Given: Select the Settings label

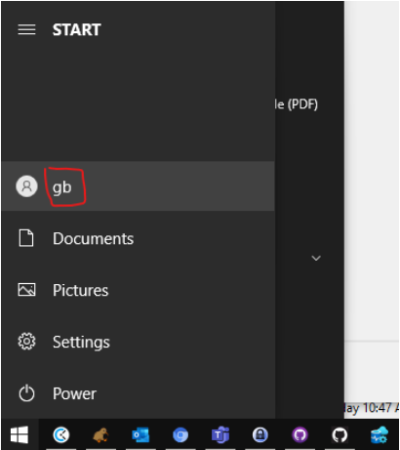Looking at the screenshot, I should pyautogui.click(x=81, y=342).
